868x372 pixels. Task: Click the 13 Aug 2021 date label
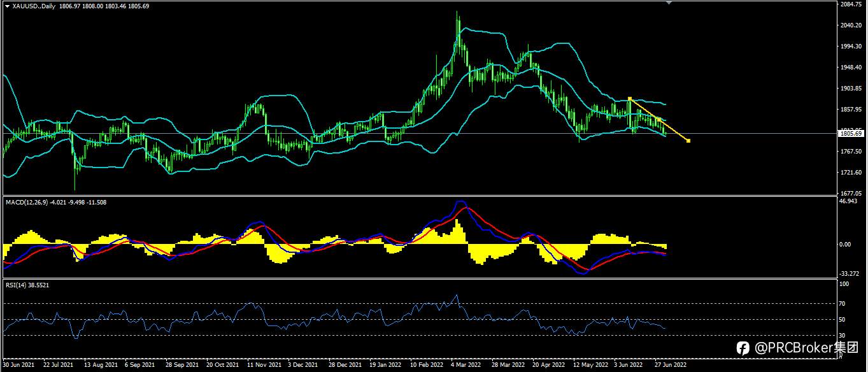(100, 366)
